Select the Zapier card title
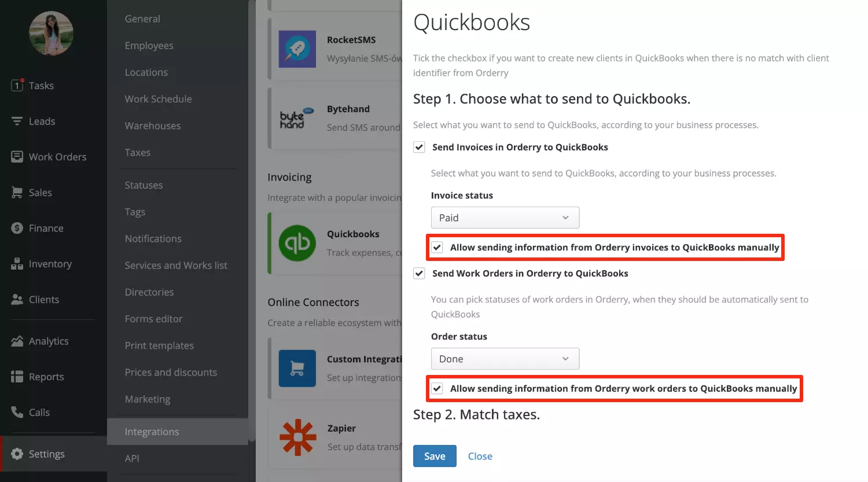The width and height of the screenshot is (868, 482). click(341, 428)
